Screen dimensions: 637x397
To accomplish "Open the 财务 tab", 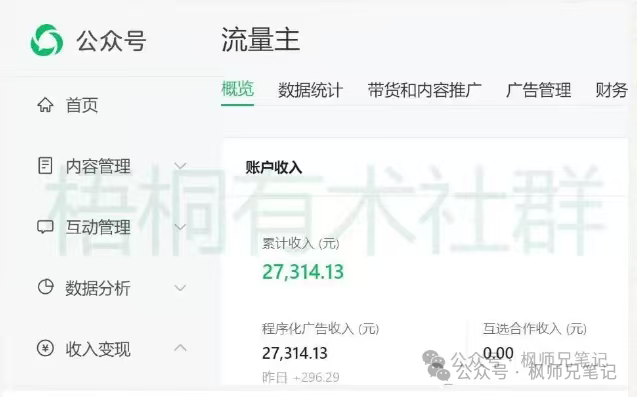I will point(611,90).
